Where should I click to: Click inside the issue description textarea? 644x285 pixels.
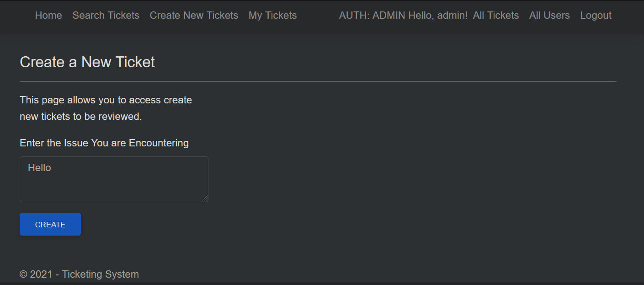coord(114,183)
